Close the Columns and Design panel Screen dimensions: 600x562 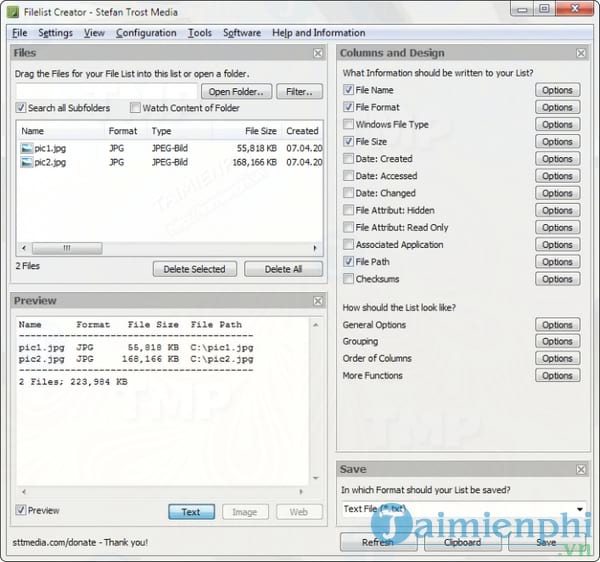coord(581,53)
